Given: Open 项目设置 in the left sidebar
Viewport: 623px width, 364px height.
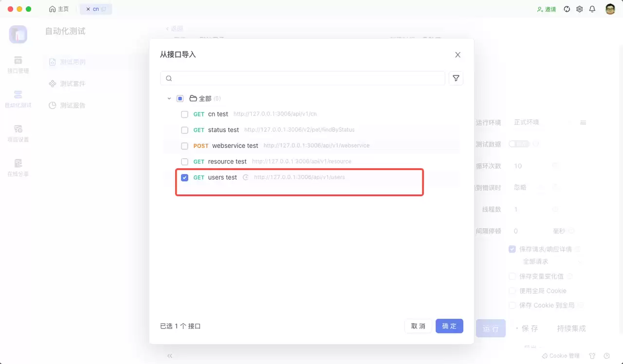Looking at the screenshot, I should 18,134.
